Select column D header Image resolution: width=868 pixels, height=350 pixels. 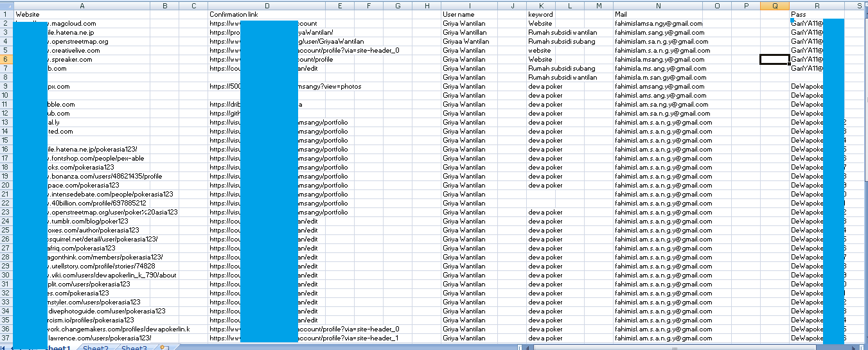point(267,5)
